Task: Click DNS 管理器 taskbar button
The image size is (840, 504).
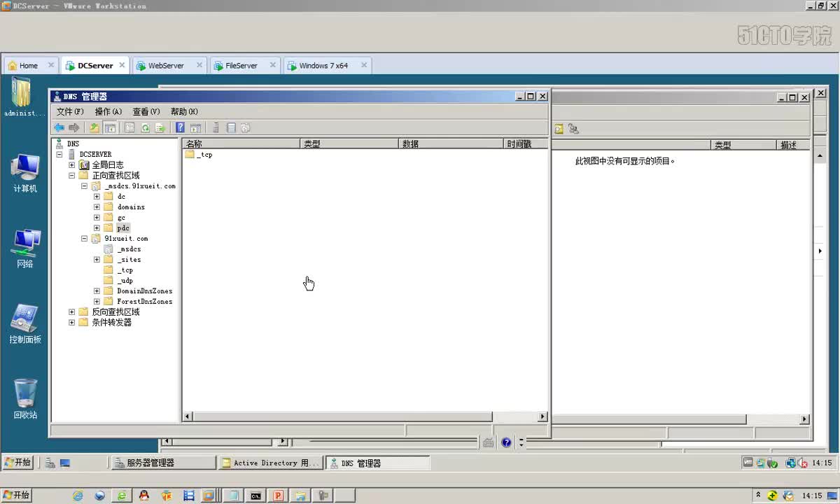Action: (377, 463)
